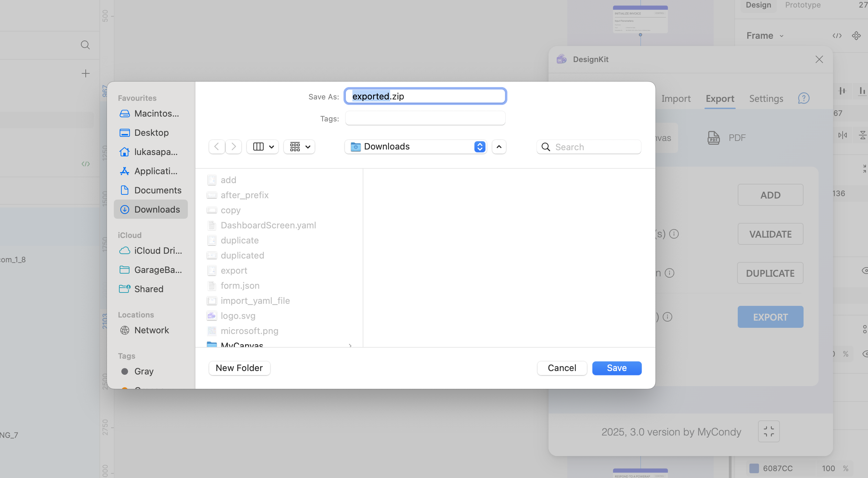Close the DesignKit plugin panel
Viewport: 868px width, 478px height.
pos(819,59)
